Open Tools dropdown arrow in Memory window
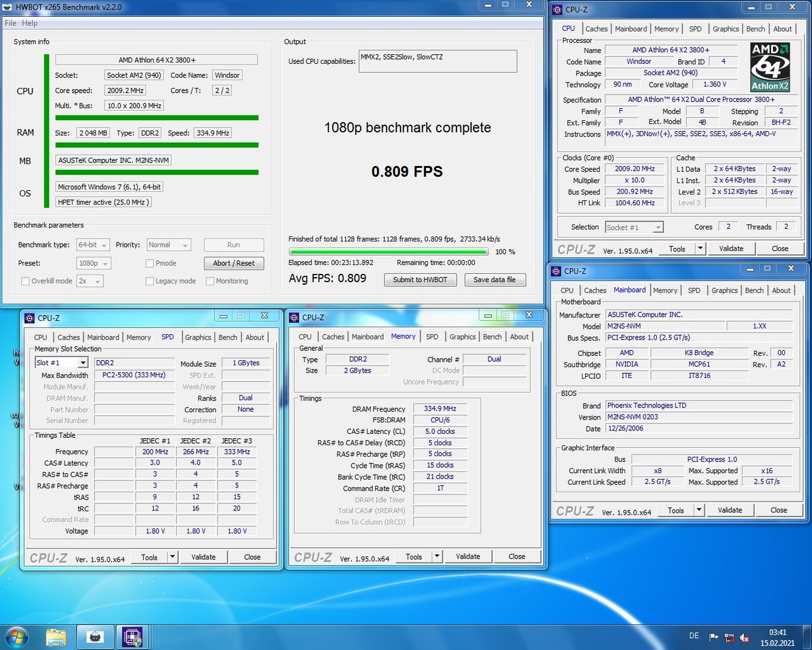Viewport: 812px width, 650px height. (x=437, y=556)
